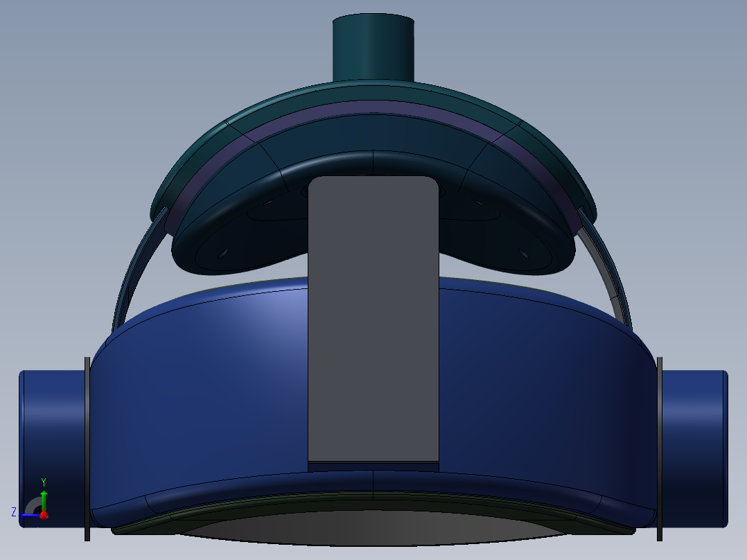The height and width of the screenshot is (560, 747).
Task: Click the blue Z axis of triad
Action: tap(28, 515)
